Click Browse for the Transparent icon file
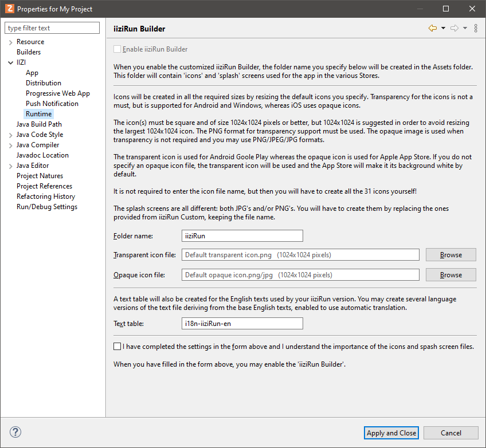Screen dimensions: 486x448 pyautogui.click(x=450, y=255)
